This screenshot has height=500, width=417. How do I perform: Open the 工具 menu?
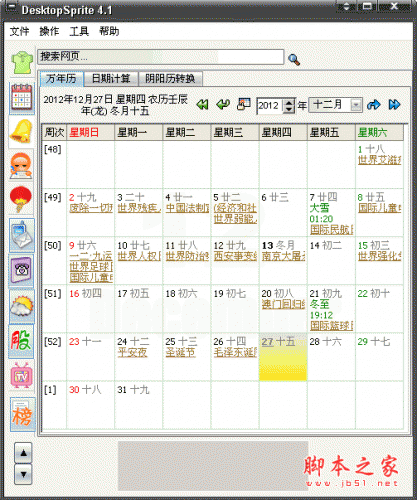[79, 31]
